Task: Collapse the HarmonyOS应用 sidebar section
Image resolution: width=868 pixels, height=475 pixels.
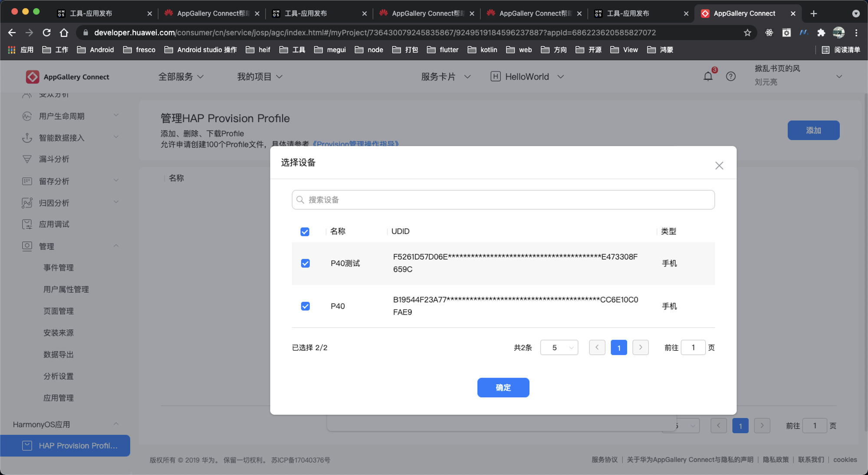Action: pos(116,424)
